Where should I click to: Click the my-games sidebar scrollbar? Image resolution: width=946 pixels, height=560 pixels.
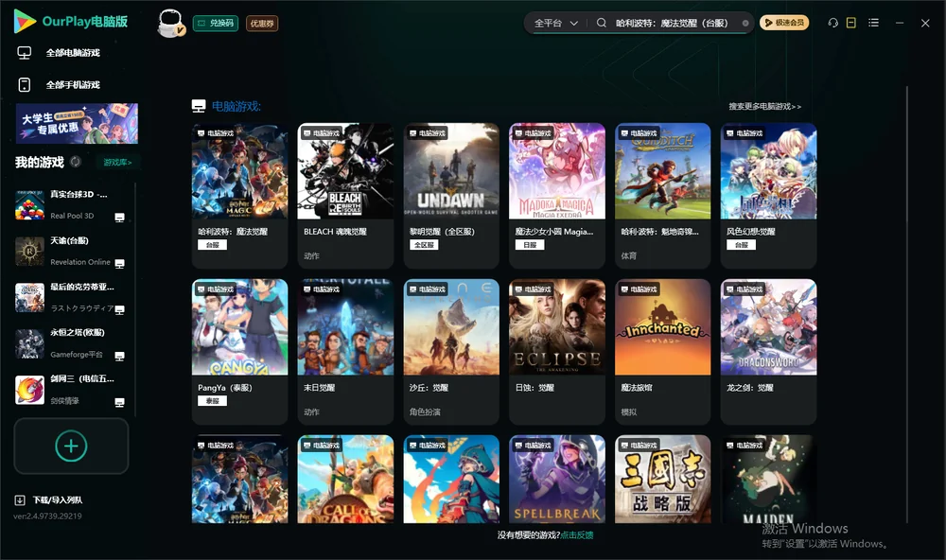click(x=135, y=299)
